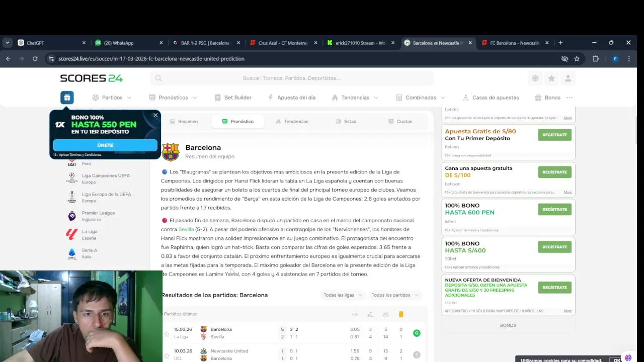644x362 pixels.
Task: Open the Premier League logo icon
Action: (x=72, y=216)
